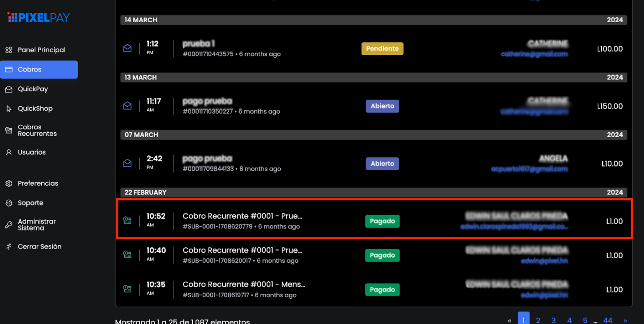
Task: Click reference #0001710443575
Action: [x=208, y=54]
